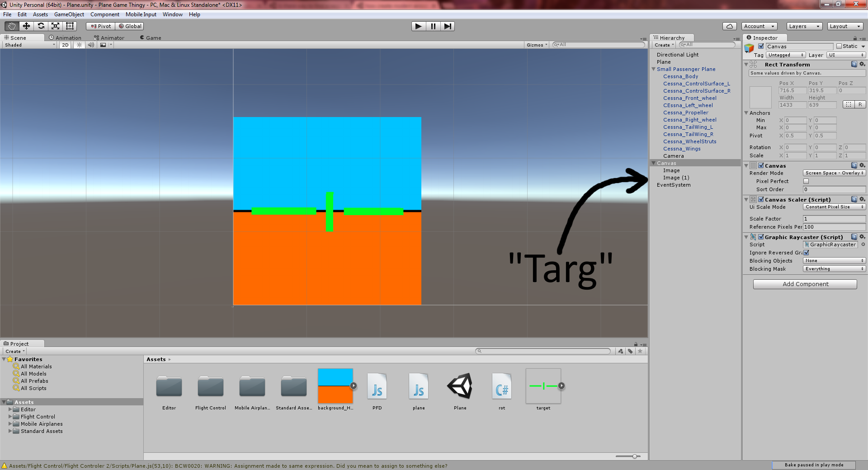868x470 pixels.
Task: Open the Render Mode dropdown
Action: [x=834, y=173]
